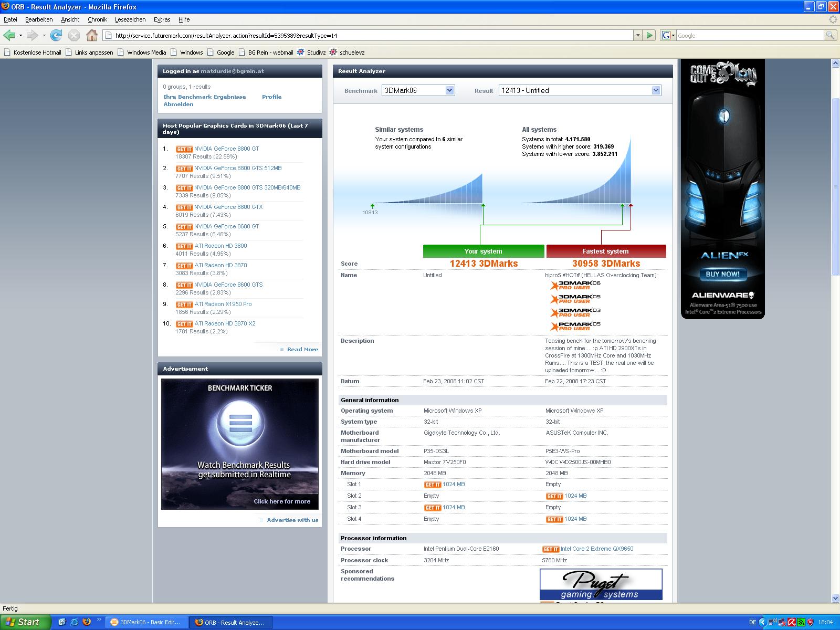Open the Ansicht menu
The height and width of the screenshot is (630, 840).
(x=70, y=19)
